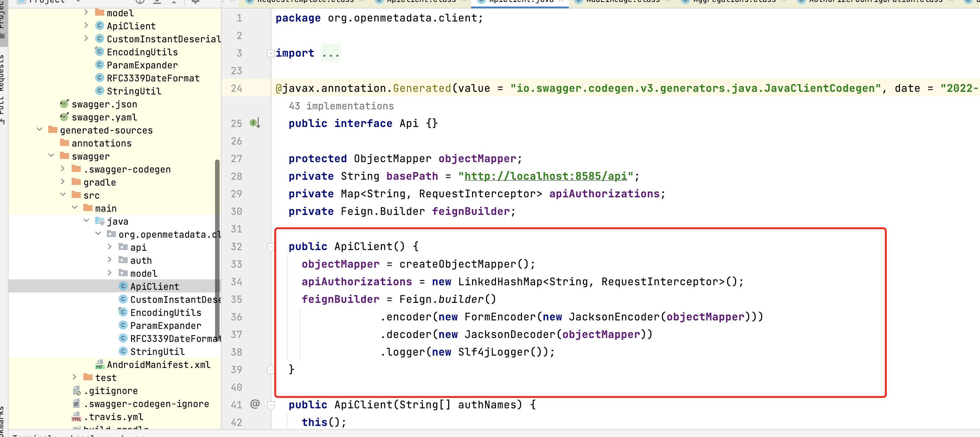The image size is (980, 437).
Task: Click the test folder icon
Action: coord(88,377)
